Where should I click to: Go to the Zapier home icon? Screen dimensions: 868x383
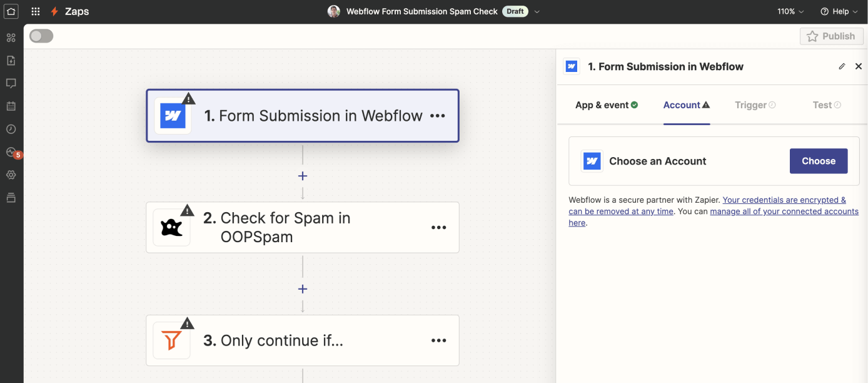[x=11, y=11]
